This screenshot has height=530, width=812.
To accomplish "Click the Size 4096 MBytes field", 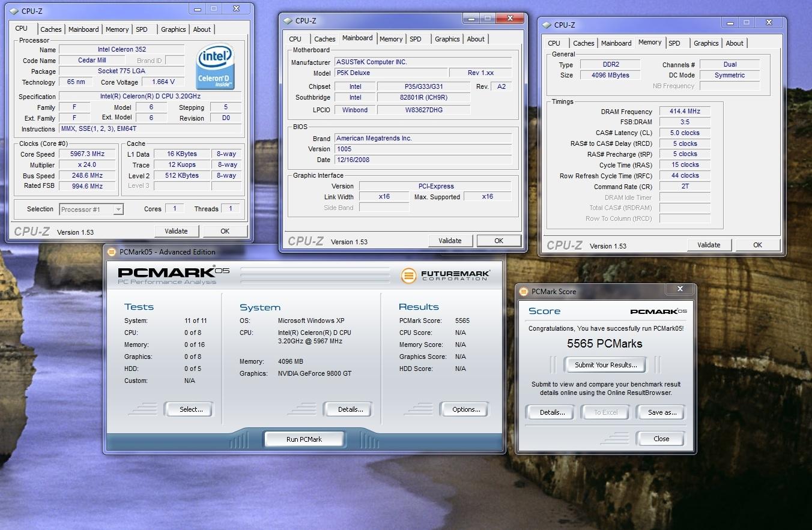I will pos(609,76).
